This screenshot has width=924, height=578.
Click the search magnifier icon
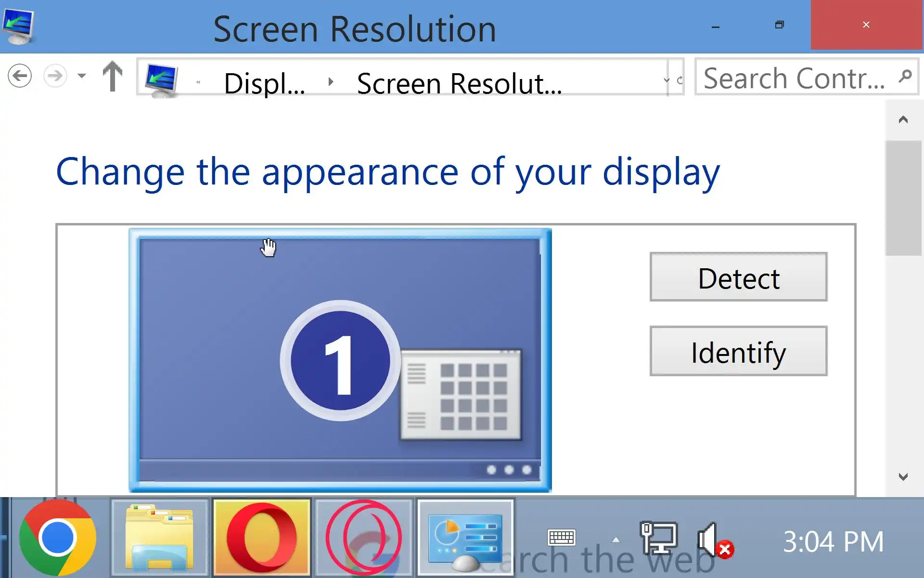tap(905, 76)
